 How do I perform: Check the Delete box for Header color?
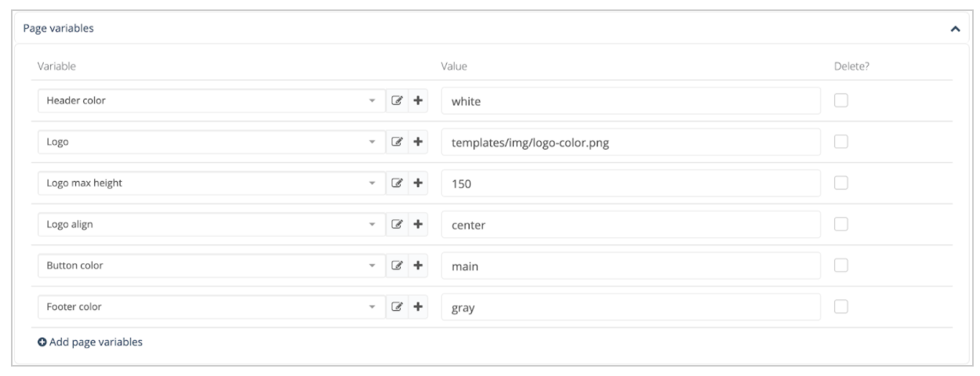[x=841, y=100]
